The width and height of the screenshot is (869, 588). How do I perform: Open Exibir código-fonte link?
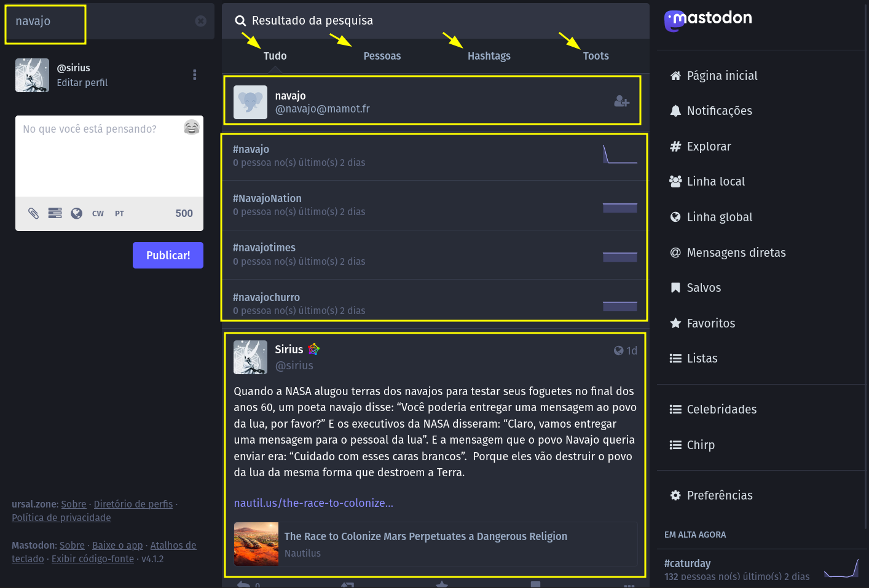click(x=93, y=559)
